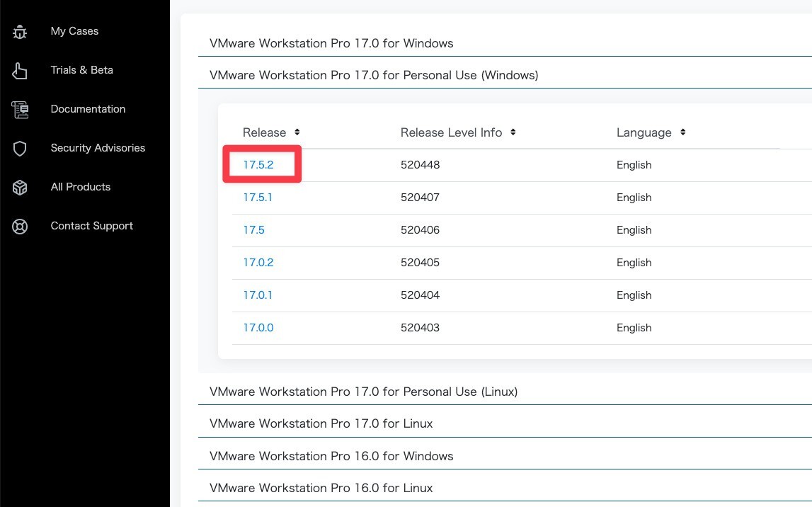
Task: Open the 17.0.0 release link
Action: (258, 327)
